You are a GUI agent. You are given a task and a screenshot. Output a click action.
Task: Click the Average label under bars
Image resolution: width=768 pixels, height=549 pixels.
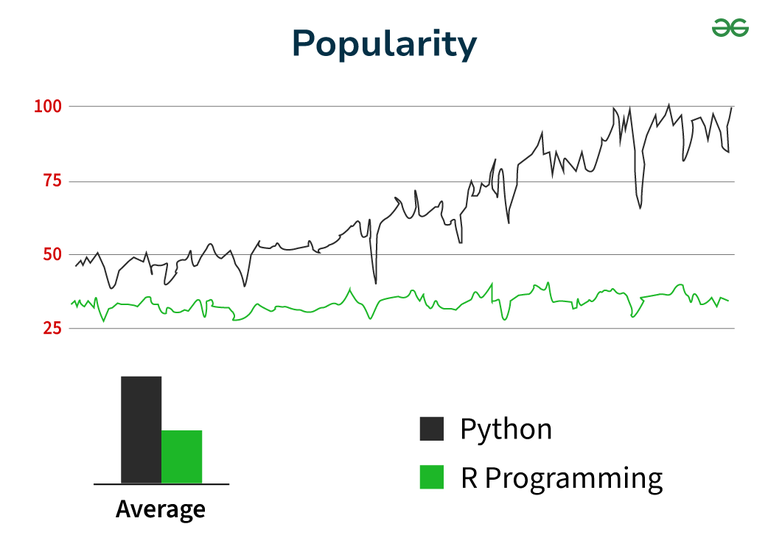(161, 509)
